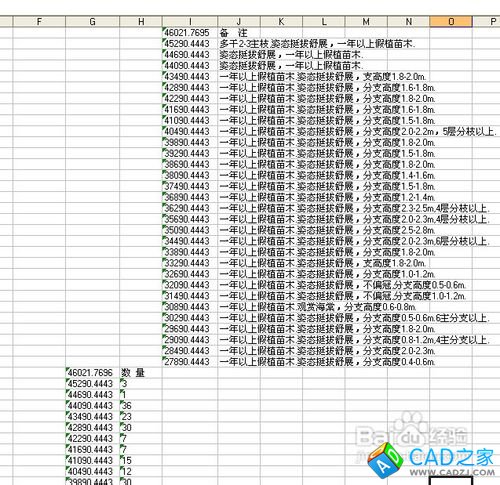Click cell 40490.4443 in column I
The width and height of the screenshot is (500, 485).
point(190,132)
